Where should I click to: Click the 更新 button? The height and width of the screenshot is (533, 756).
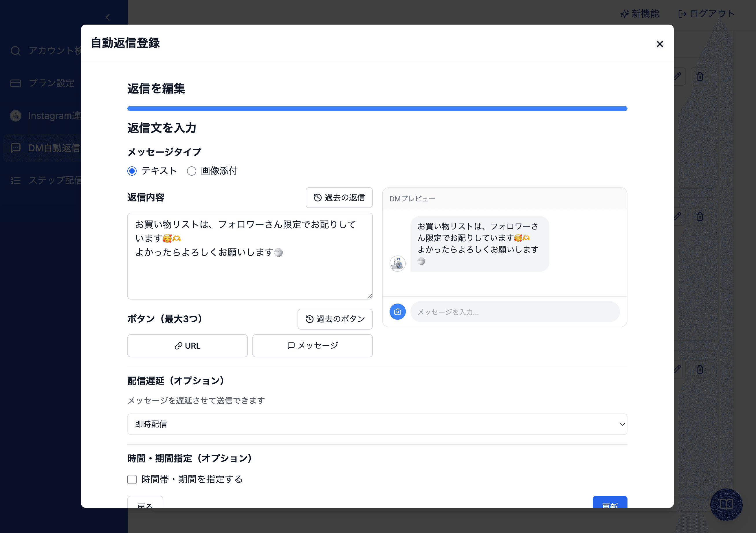click(610, 502)
